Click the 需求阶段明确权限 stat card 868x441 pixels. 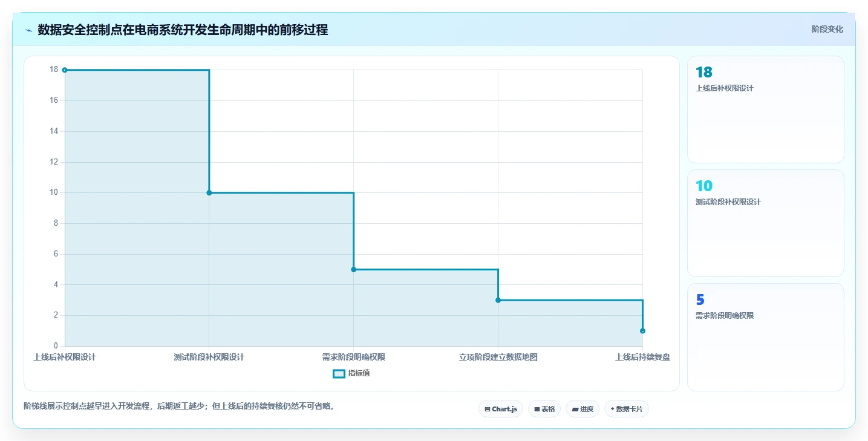tap(765, 337)
